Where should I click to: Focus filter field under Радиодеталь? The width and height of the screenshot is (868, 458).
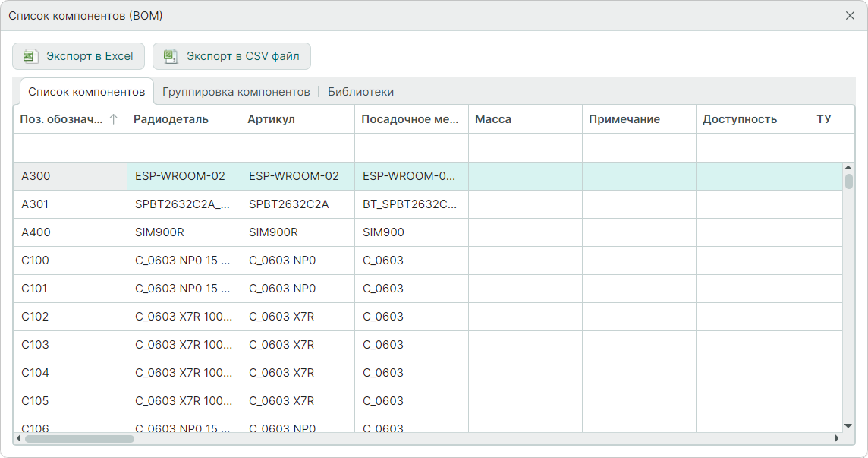184,147
